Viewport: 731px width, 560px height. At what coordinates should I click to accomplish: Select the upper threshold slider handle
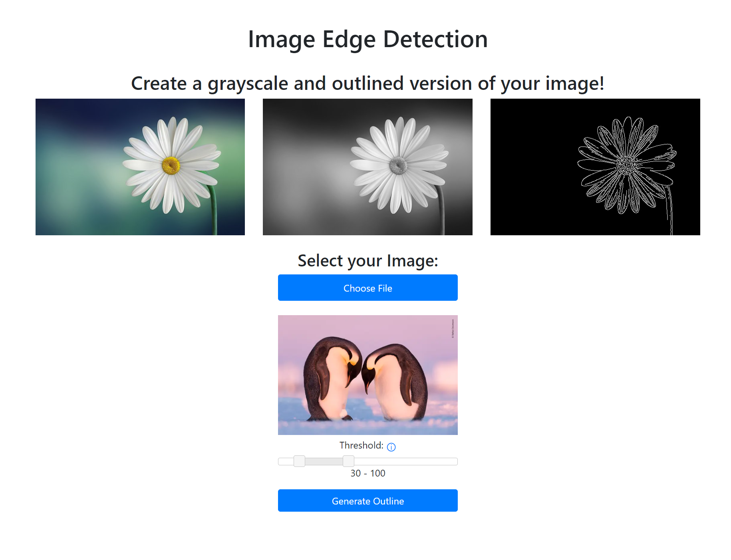(x=348, y=461)
